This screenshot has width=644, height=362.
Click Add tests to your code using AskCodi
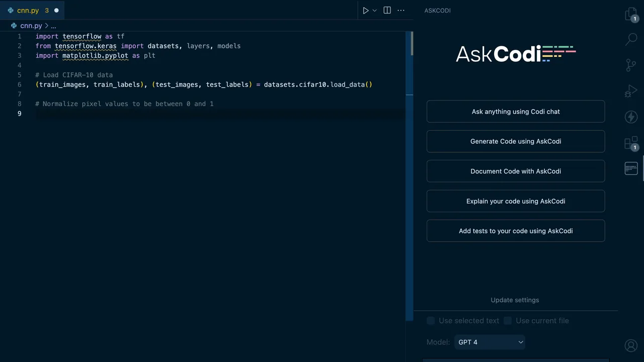tap(516, 231)
